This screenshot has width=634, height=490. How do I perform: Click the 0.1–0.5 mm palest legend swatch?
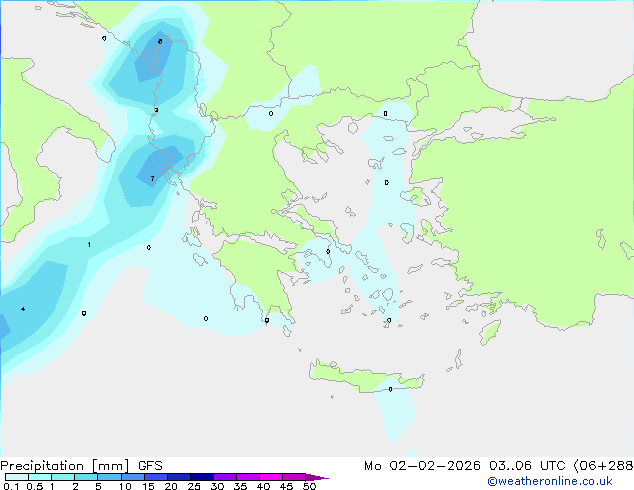click(x=17, y=477)
